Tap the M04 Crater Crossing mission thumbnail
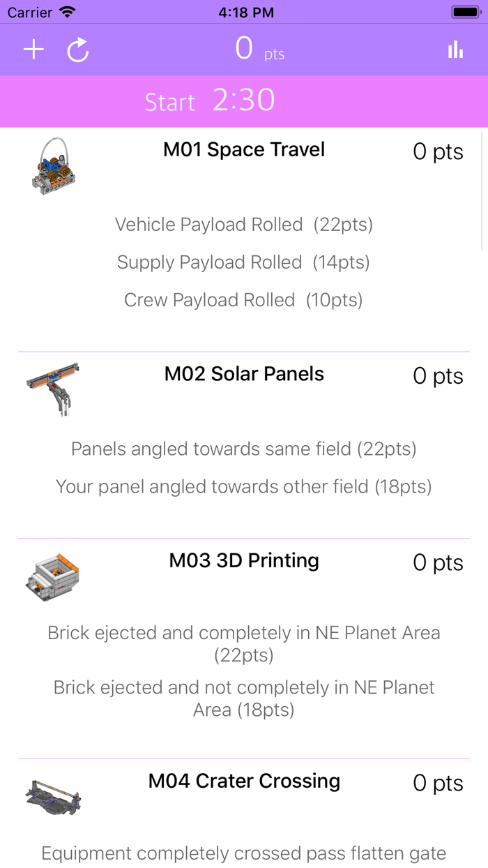This screenshot has height=868, width=488. [x=53, y=795]
